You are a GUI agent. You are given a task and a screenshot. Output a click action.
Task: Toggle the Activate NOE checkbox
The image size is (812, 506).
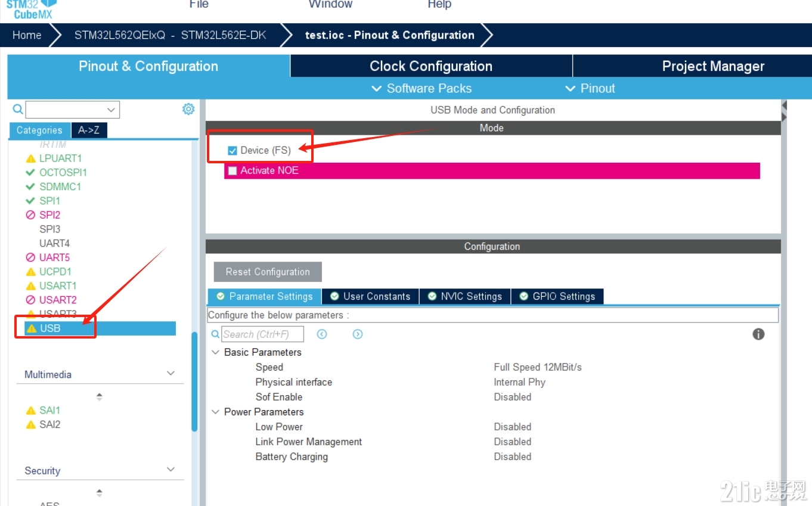[233, 171]
